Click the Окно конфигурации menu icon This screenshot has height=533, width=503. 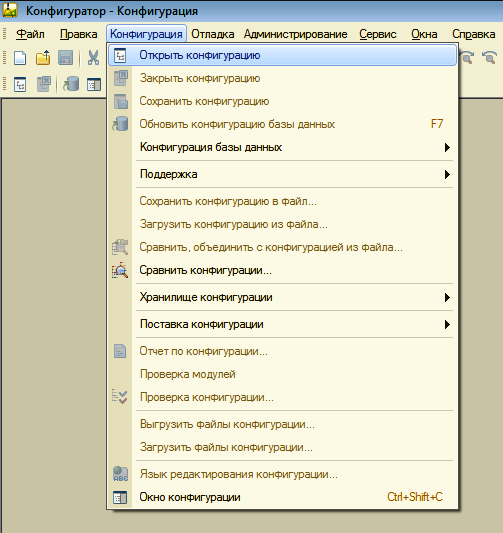click(x=120, y=498)
